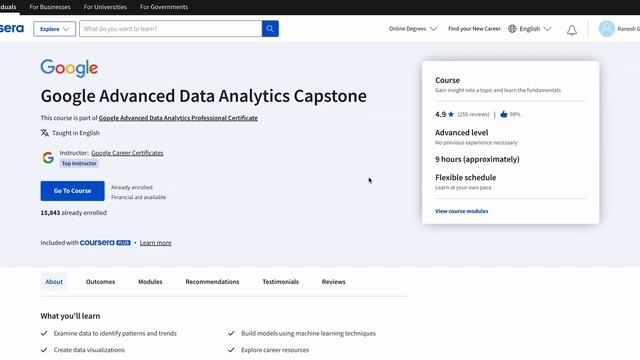
Task: Click View course modules link
Action: [462, 211]
